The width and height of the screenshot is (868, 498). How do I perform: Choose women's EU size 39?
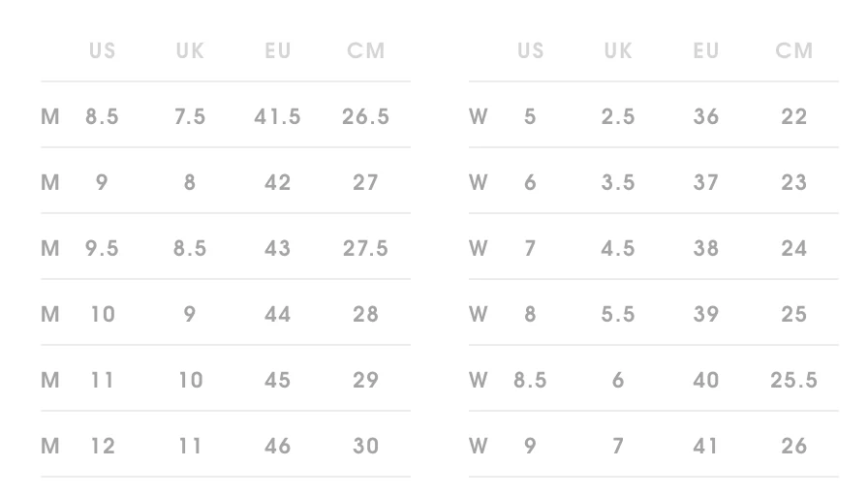click(706, 314)
